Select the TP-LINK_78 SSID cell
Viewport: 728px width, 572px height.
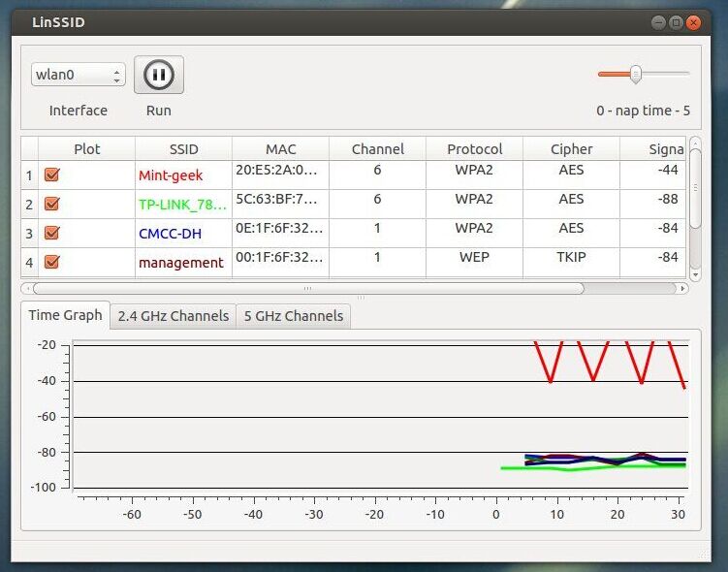pos(184,205)
